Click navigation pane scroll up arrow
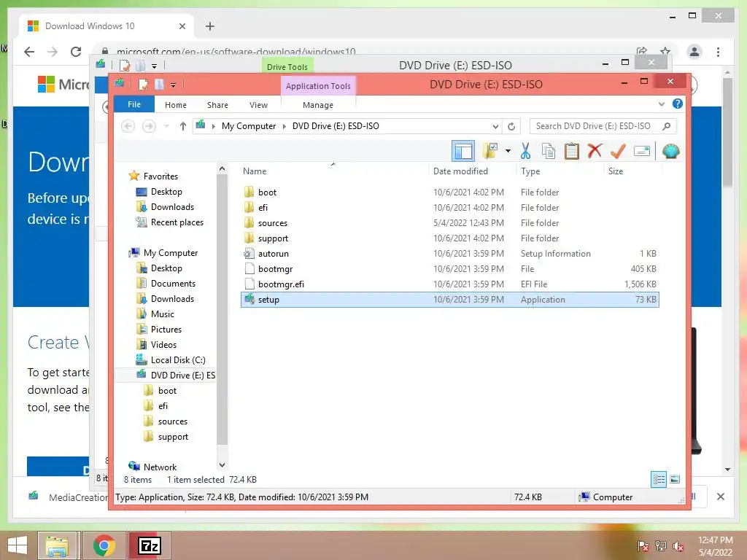Viewport: 747px width, 560px height. [222, 169]
